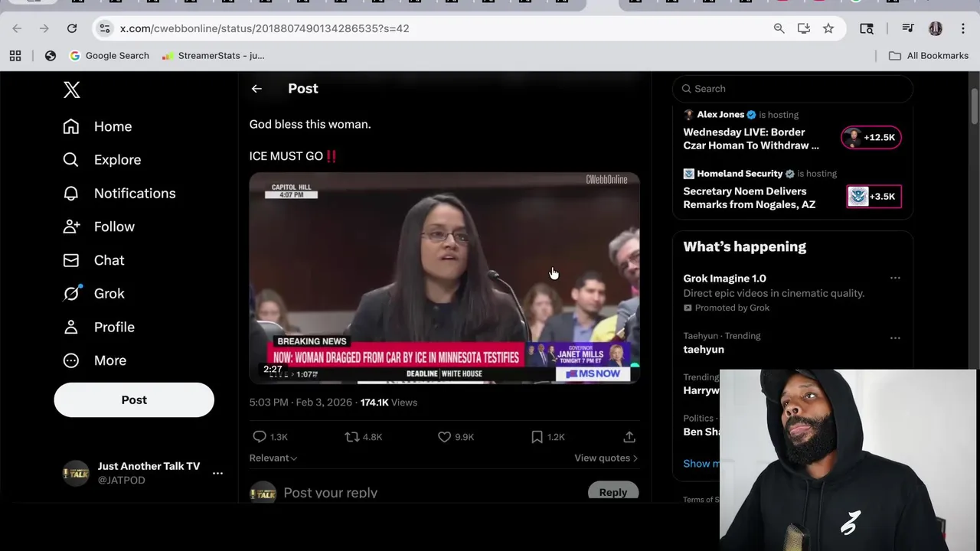This screenshot has height=551, width=980.
Task: Join the +3.5K listeners badge
Action: coord(874,197)
